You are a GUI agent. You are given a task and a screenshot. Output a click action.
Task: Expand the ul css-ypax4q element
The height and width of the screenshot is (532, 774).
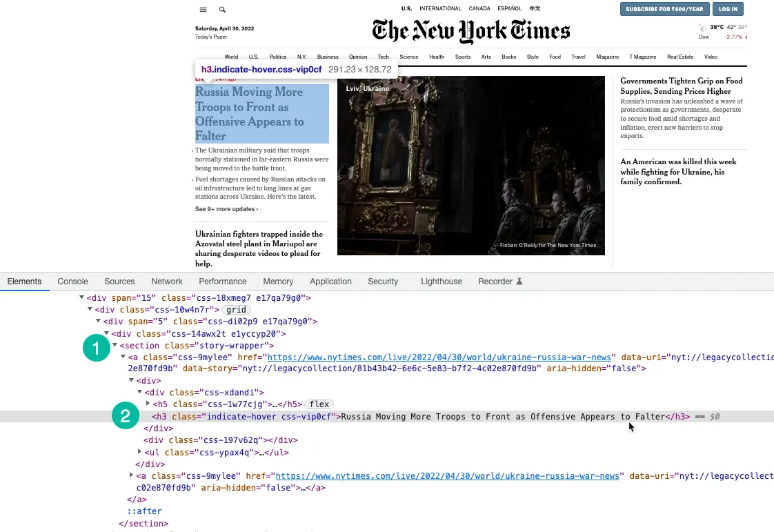(139, 452)
